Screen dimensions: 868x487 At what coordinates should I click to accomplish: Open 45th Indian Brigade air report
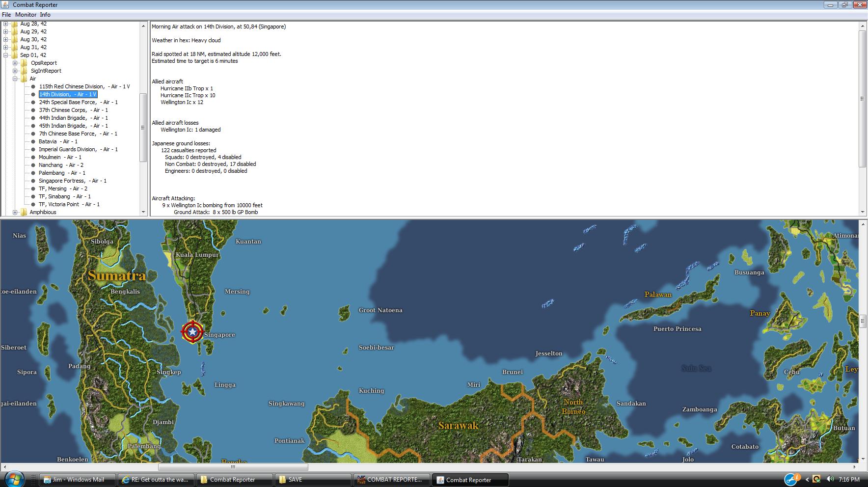(74, 126)
